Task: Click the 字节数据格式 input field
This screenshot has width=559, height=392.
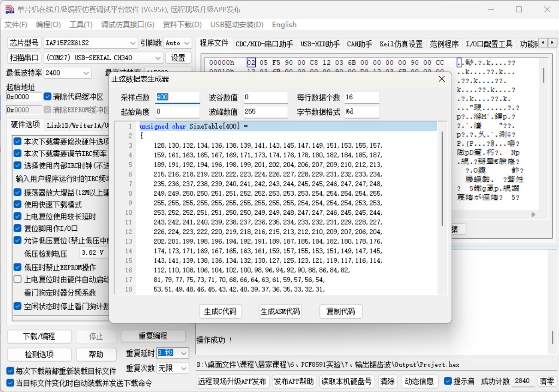Action: (362, 112)
